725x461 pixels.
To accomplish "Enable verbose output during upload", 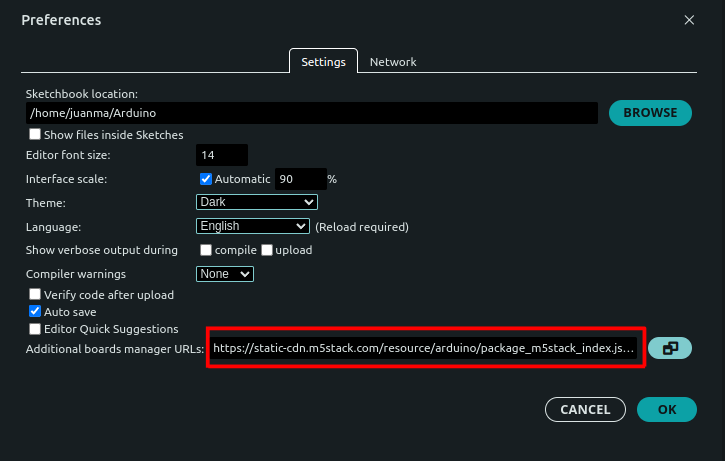I will point(267,250).
